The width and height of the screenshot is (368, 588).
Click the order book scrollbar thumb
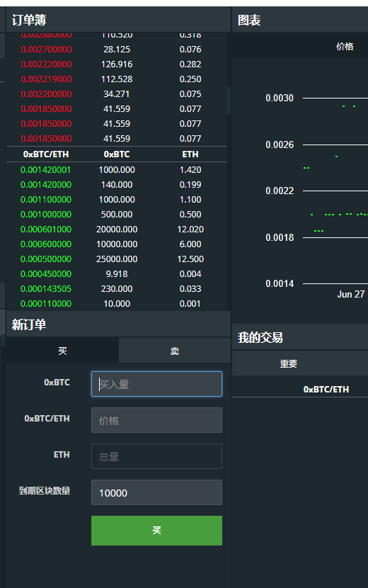(229, 100)
